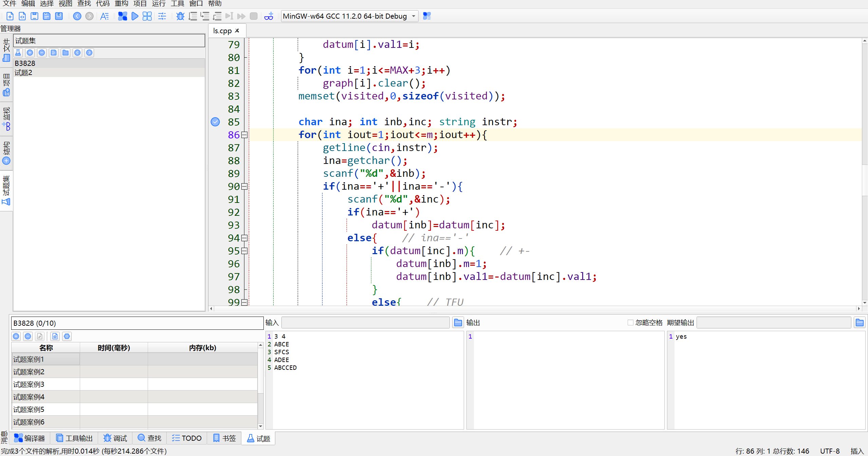
Task: Select problem 试题2 in the problem set list
Action: click(109, 73)
